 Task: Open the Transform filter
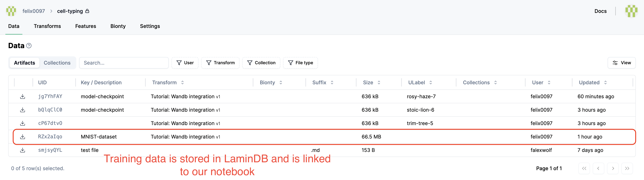coord(220,63)
